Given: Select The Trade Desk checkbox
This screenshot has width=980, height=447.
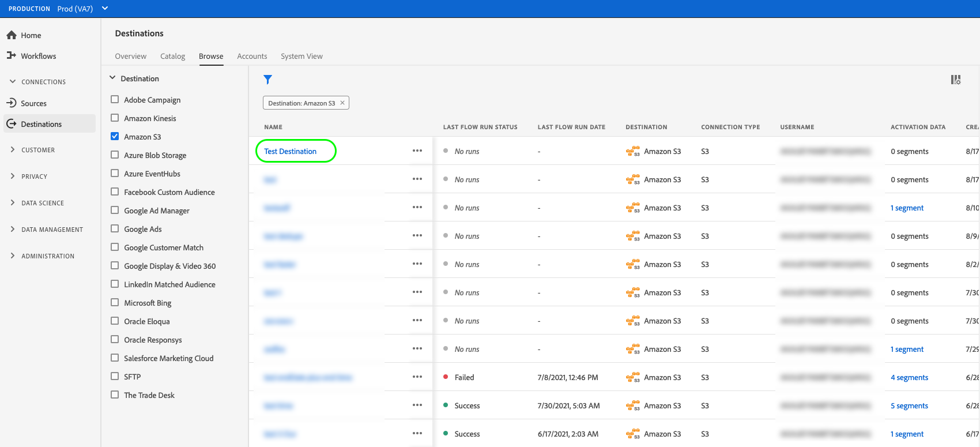Looking at the screenshot, I should point(115,395).
